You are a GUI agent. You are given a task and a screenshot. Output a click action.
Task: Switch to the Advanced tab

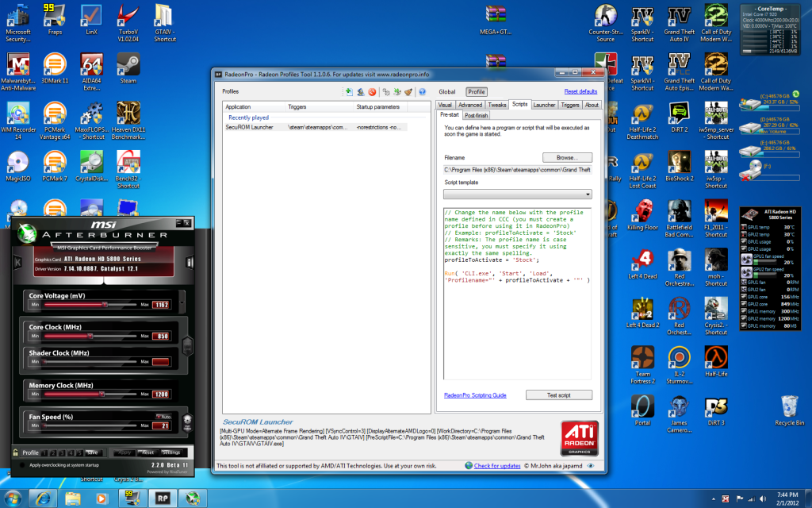coord(469,105)
